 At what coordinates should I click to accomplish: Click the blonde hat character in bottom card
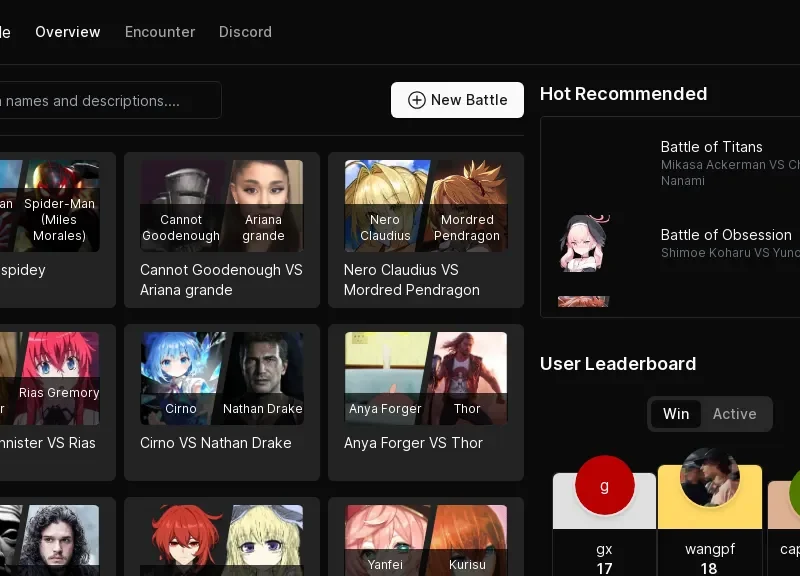pyautogui.click(x=265, y=540)
